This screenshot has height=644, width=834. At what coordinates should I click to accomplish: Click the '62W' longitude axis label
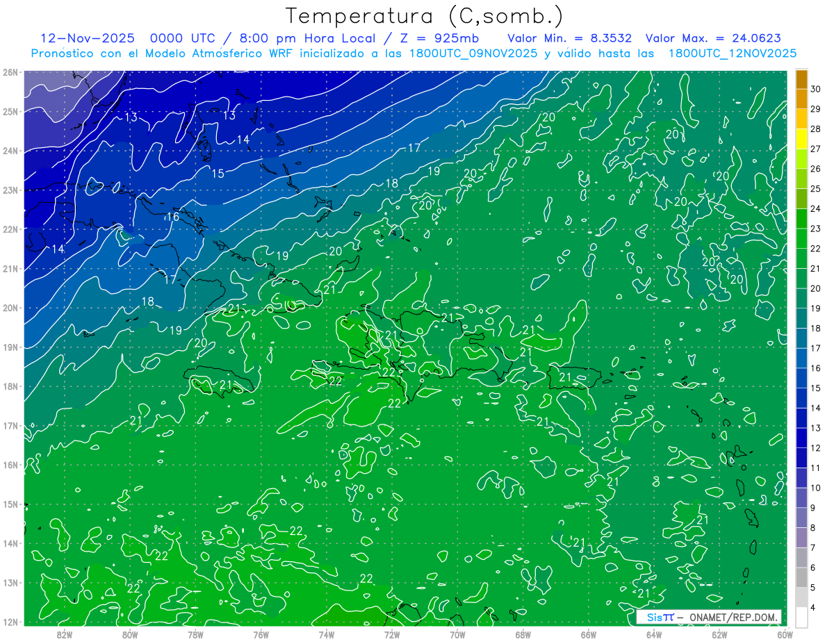point(719,634)
